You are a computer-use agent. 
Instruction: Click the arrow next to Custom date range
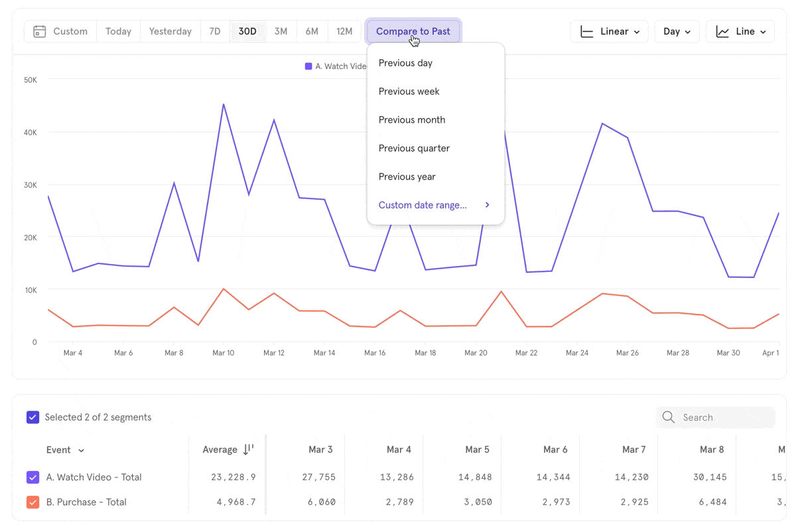click(488, 205)
